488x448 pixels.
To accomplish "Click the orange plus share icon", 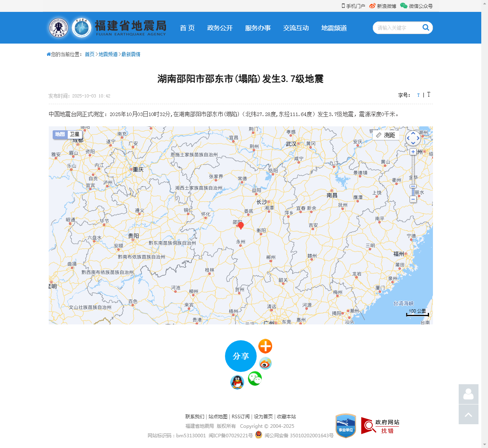I will [x=265, y=346].
